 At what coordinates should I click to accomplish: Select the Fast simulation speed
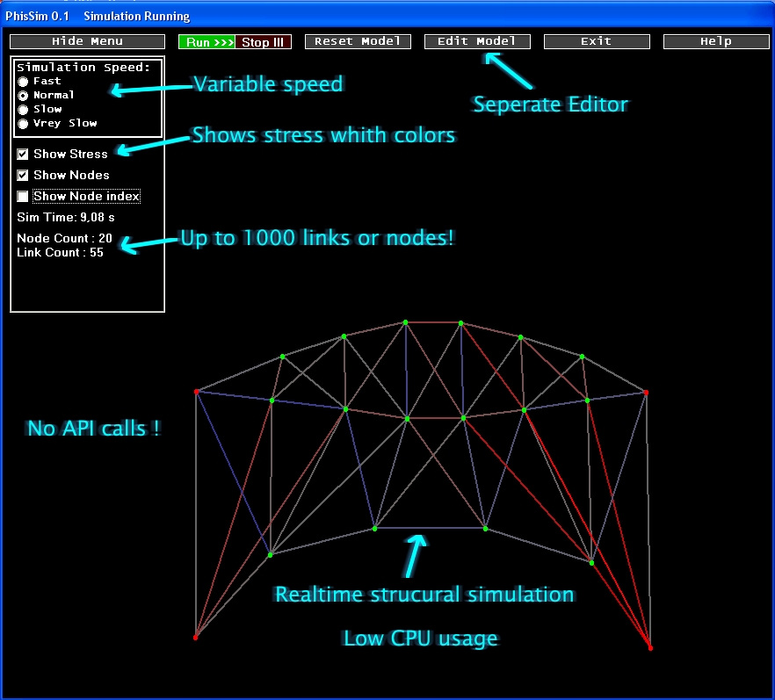(24, 81)
